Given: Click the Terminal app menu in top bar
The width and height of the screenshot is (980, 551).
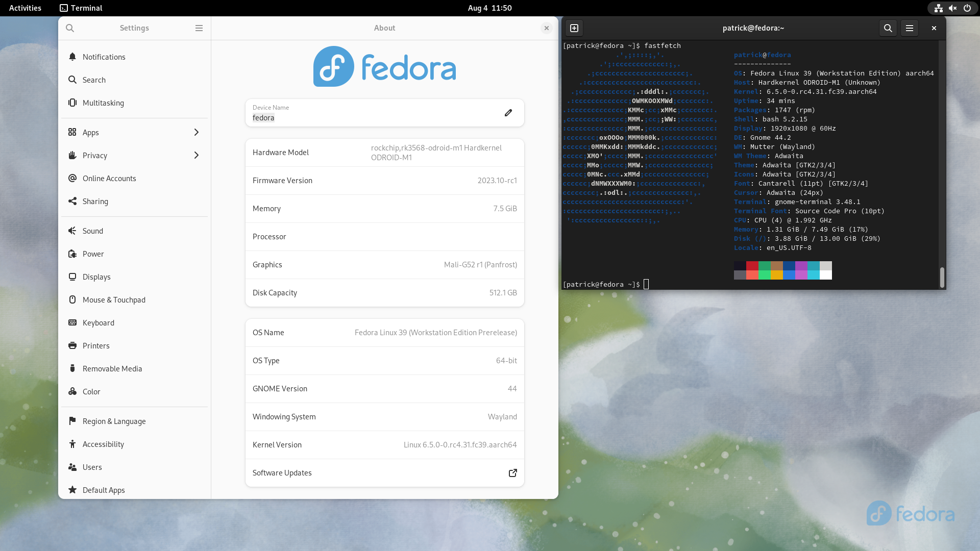Looking at the screenshot, I should point(81,8).
